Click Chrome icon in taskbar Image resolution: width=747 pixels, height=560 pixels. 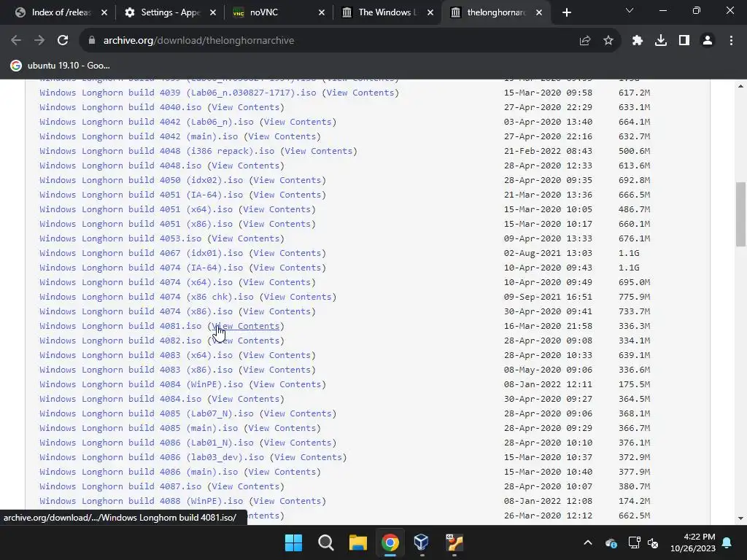point(390,542)
